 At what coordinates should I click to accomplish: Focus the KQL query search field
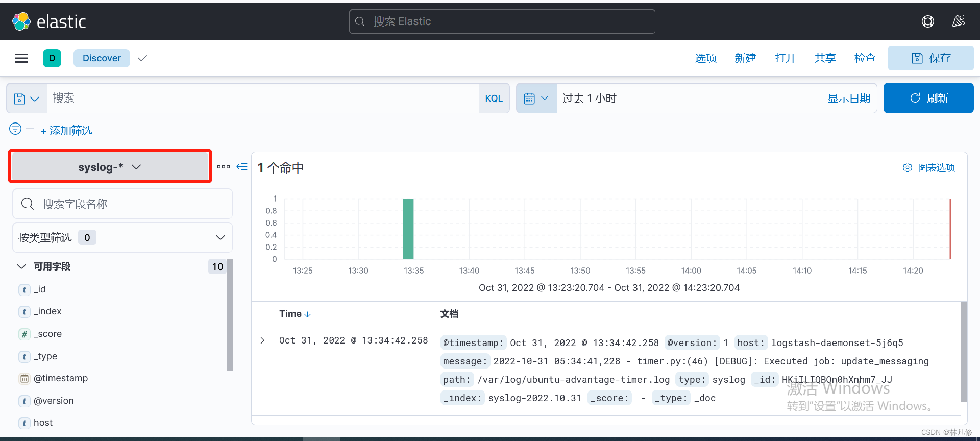(x=262, y=98)
